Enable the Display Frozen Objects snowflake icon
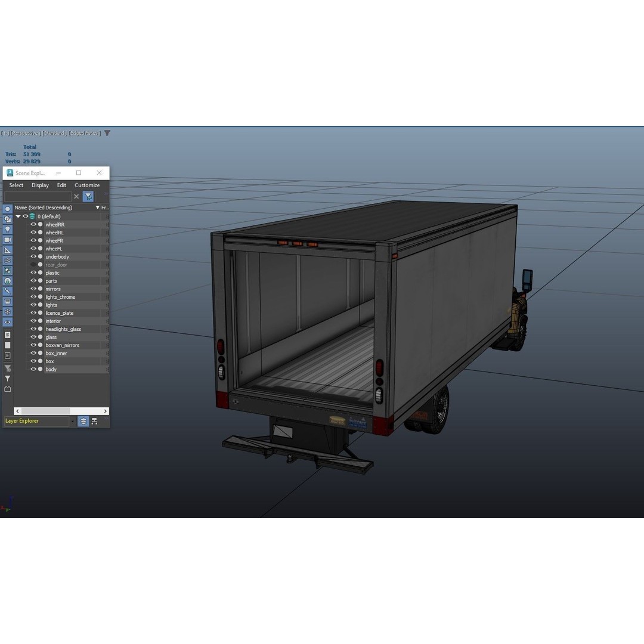 pyautogui.click(x=7, y=311)
